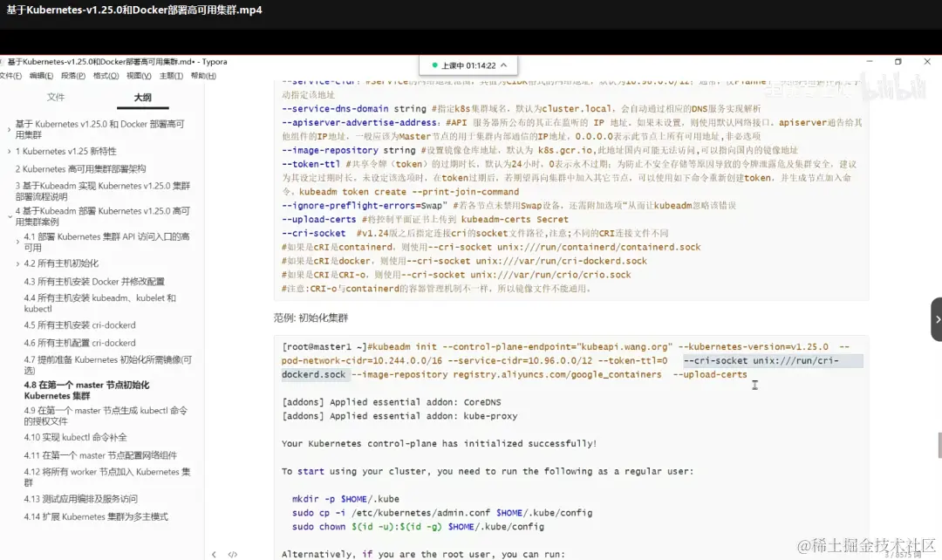Open the 段落(P) menu
The height and width of the screenshot is (560, 942).
point(72,76)
